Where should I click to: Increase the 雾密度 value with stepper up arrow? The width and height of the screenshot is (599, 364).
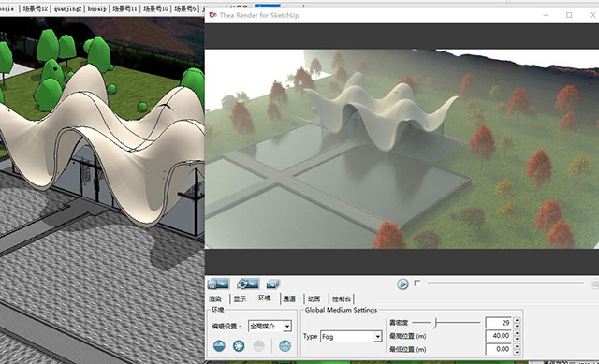click(517, 320)
